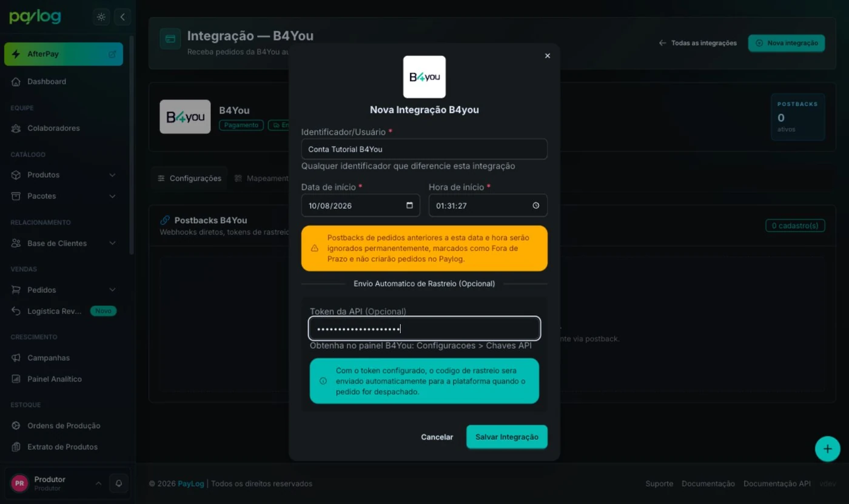849x504 pixels.
Task: Expand the Produtor account menu chevron
Action: point(98,483)
